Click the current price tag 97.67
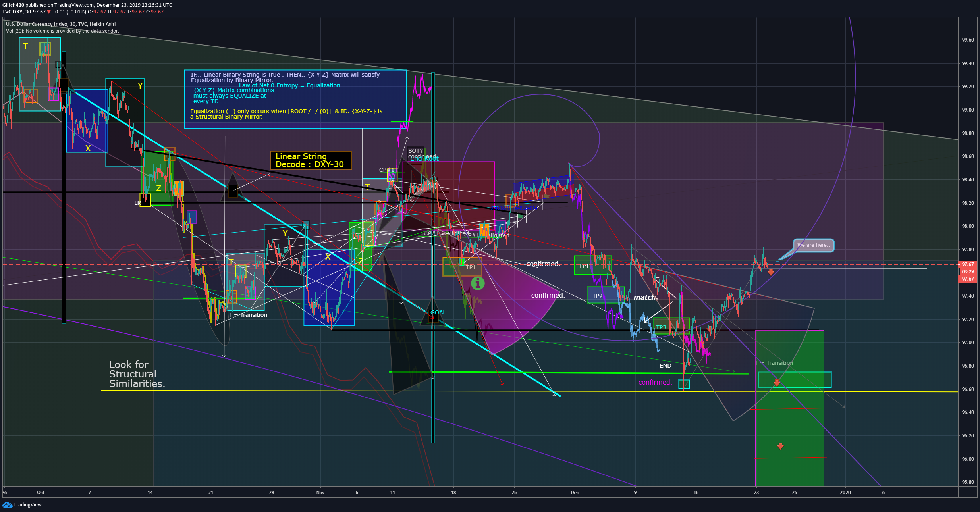Image resolution: width=980 pixels, height=512 pixels. tap(968, 264)
